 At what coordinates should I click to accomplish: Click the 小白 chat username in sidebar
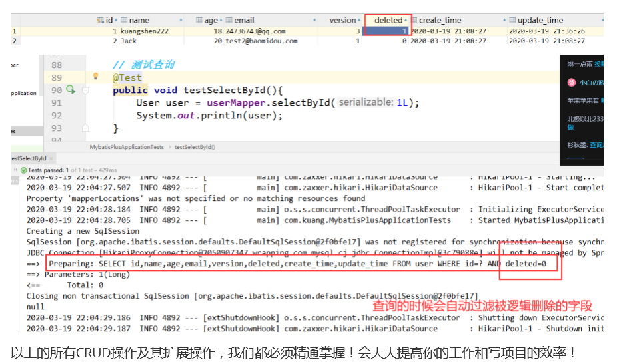click(x=591, y=83)
